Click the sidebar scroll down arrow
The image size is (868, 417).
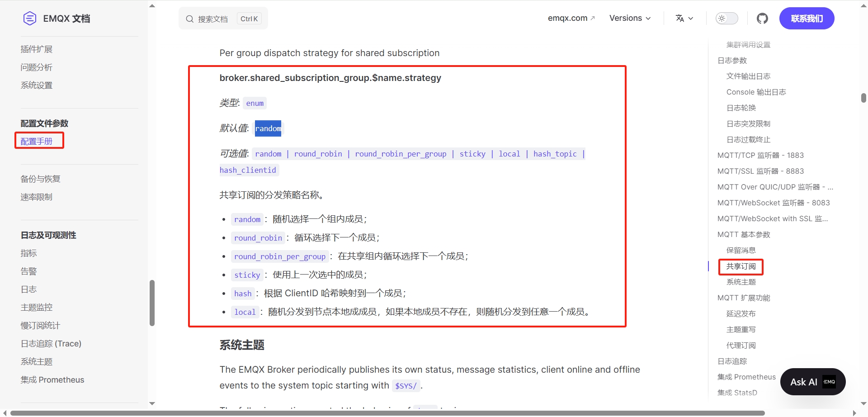[152, 403]
